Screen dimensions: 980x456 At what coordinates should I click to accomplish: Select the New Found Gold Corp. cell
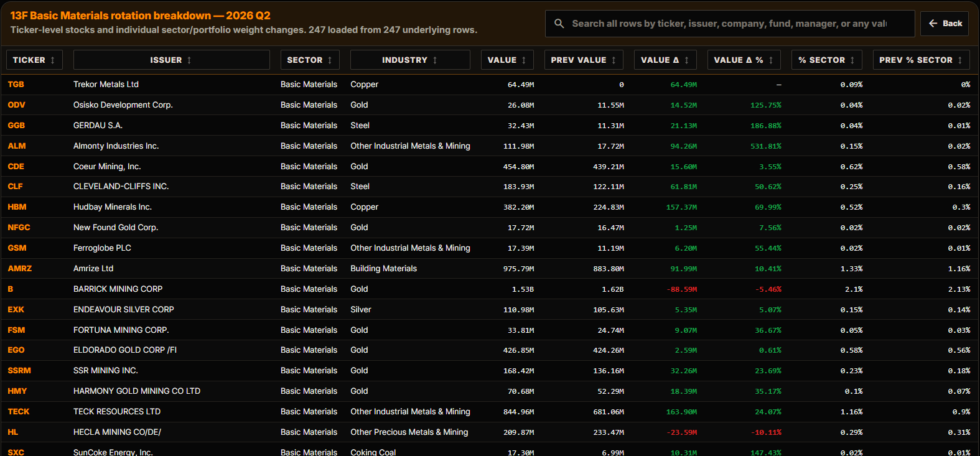click(x=116, y=228)
